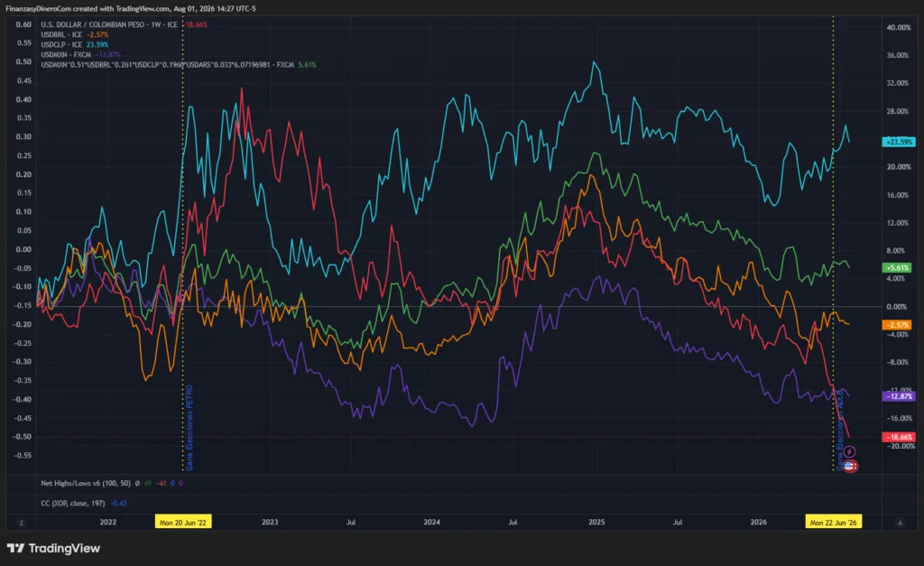Click the TradingView logo
The image size is (924, 566).
[x=53, y=548]
